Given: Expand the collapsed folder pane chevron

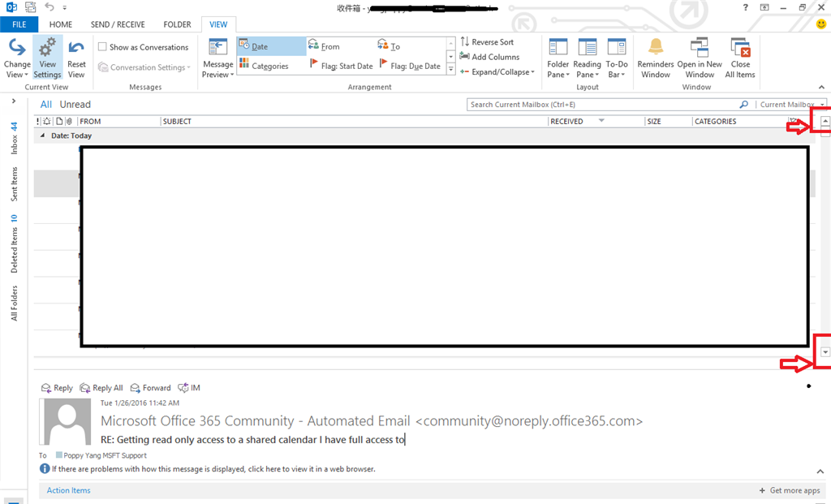Looking at the screenshot, I should pos(14,101).
